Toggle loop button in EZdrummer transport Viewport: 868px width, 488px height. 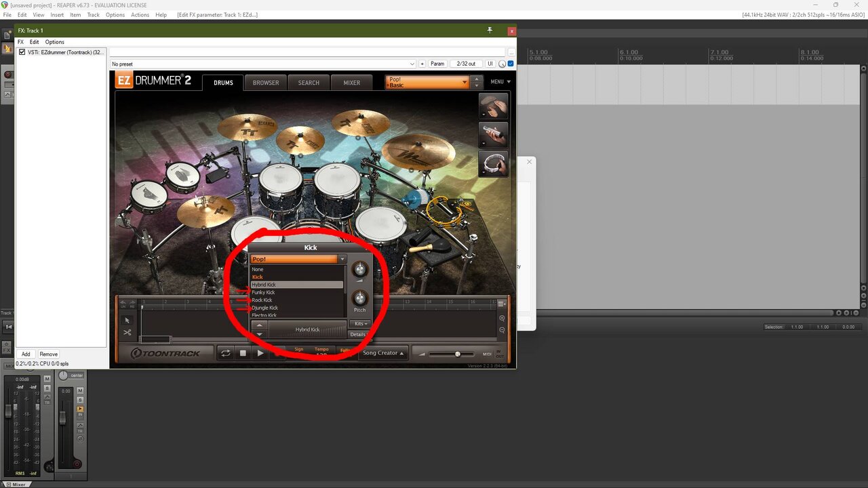click(x=226, y=353)
